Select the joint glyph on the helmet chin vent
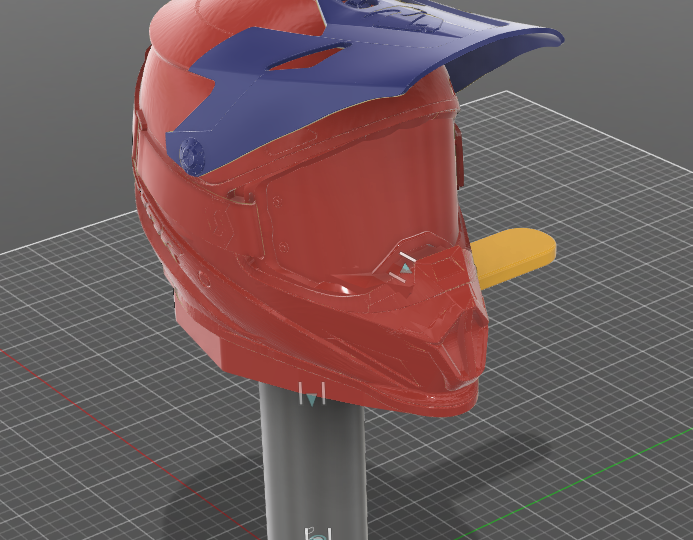 coord(404,267)
